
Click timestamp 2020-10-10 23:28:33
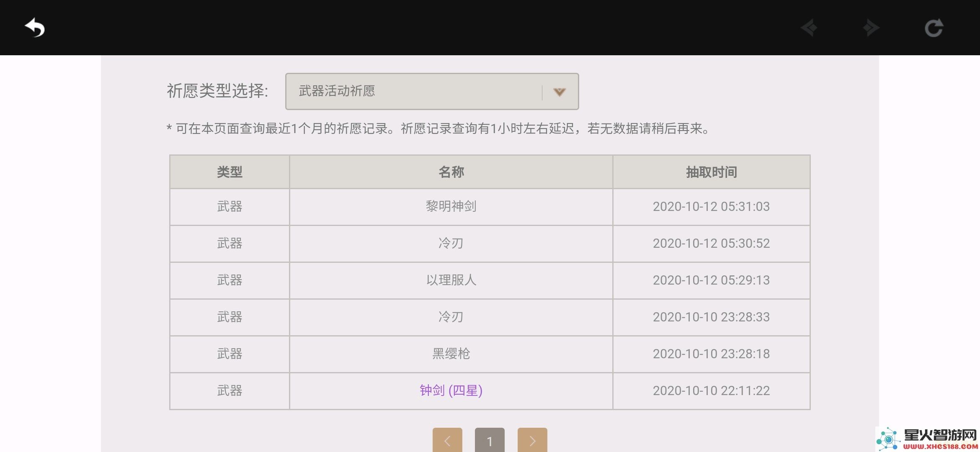click(x=711, y=317)
